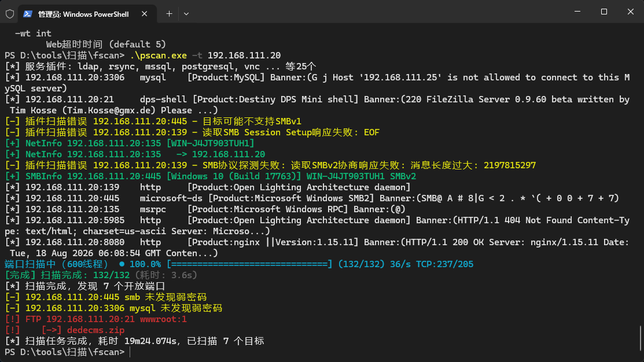Click the .\pscan.exe command text
Image resolution: width=644 pixels, height=362 pixels.
pos(158,56)
